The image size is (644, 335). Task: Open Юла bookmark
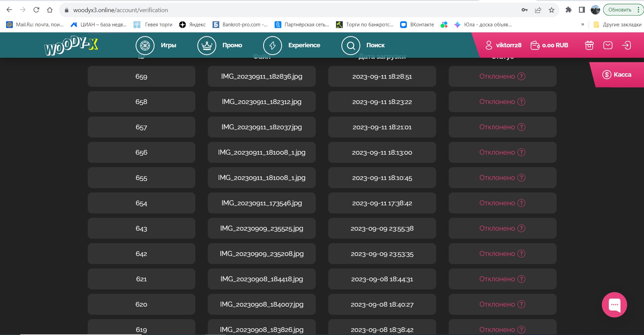tap(483, 25)
